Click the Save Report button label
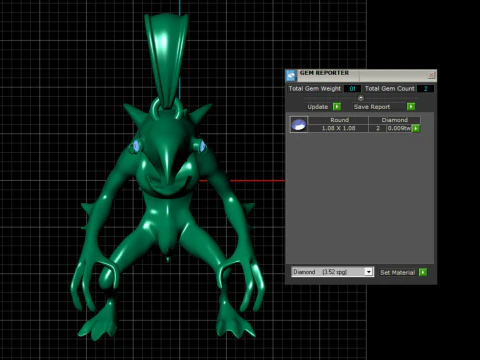480x360 pixels. pos(372,107)
